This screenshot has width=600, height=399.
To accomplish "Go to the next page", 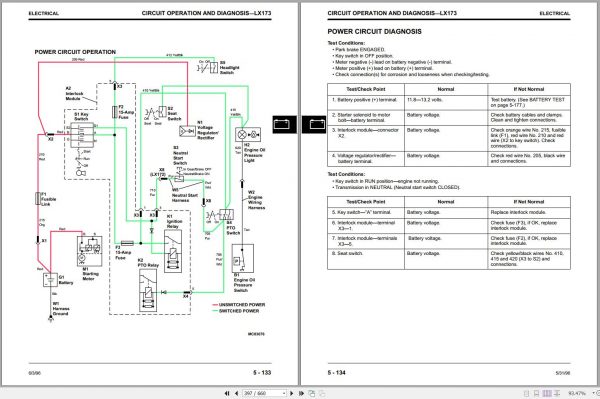I will coord(292,393).
